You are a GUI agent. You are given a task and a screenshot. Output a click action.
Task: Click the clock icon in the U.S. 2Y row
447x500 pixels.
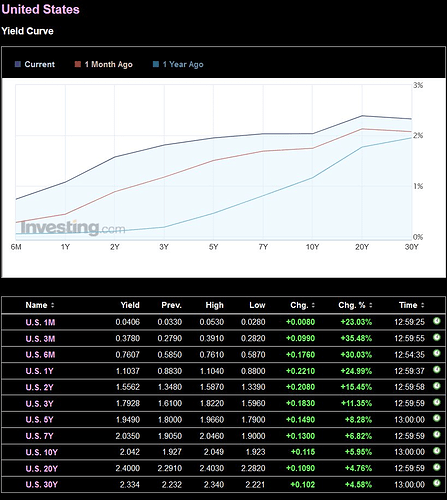437,386
